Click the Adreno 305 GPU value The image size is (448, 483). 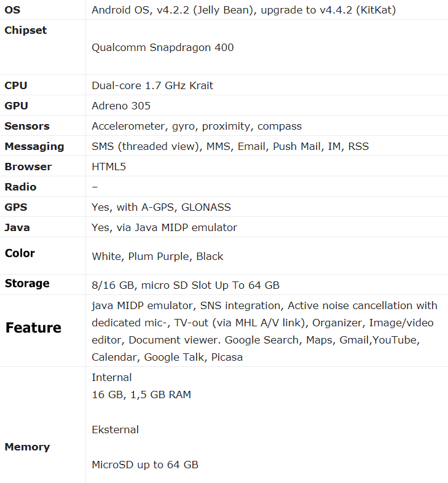121,106
